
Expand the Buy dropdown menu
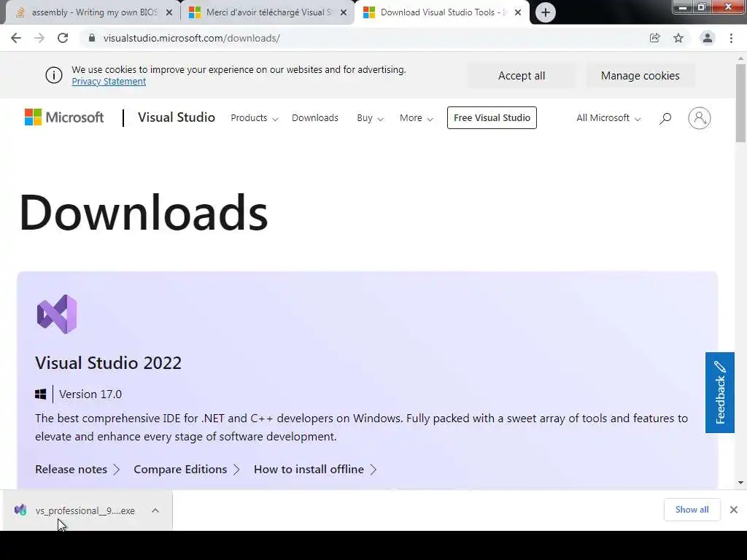[x=370, y=118]
